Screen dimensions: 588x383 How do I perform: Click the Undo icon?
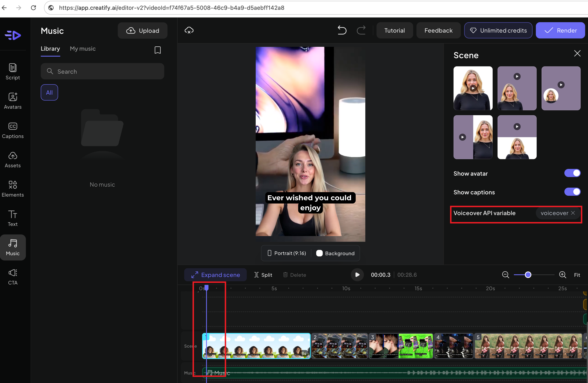click(342, 30)
